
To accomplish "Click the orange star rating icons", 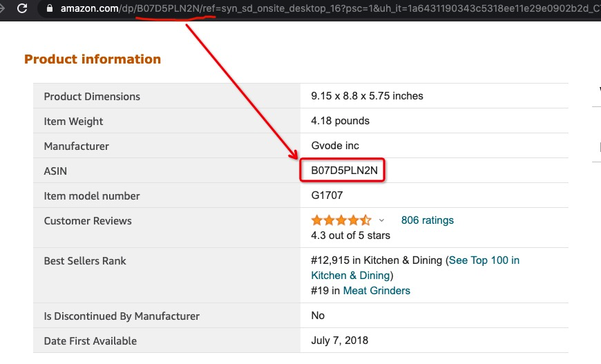I will pyautogui.click(x=341, y=220).
